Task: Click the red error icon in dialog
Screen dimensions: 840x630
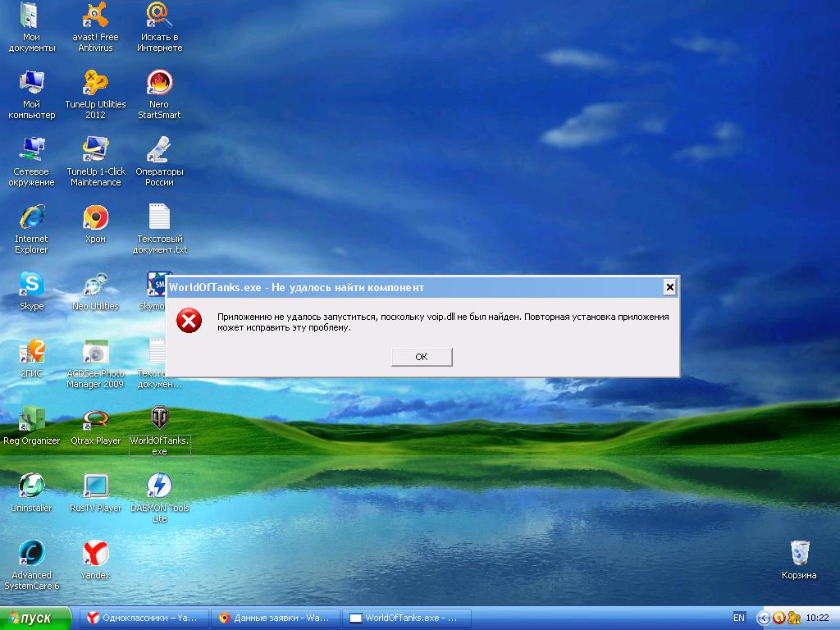Action: coord(189,321)
